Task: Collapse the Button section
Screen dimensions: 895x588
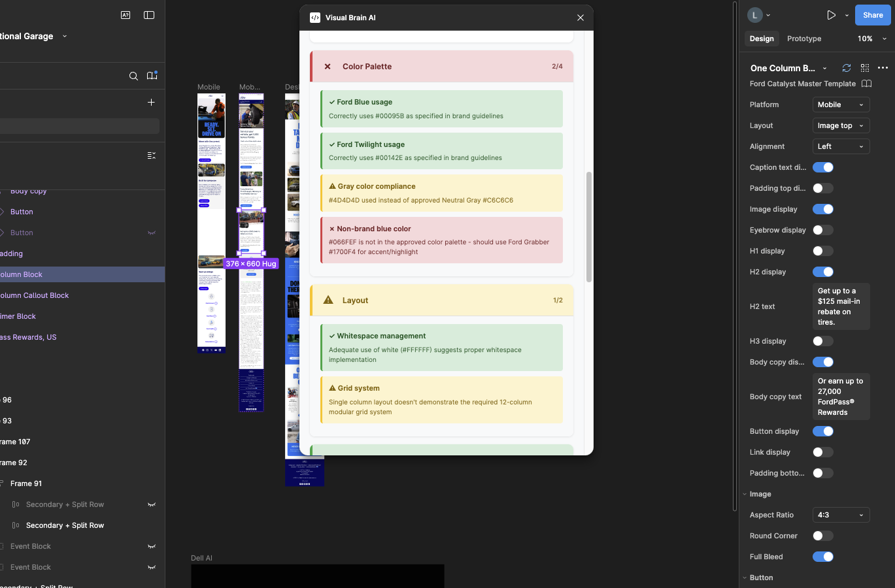Action: point(745,578)
